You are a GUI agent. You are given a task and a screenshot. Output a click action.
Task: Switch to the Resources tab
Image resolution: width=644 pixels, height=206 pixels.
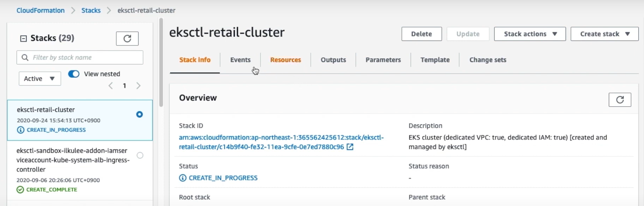pos(285,60)
